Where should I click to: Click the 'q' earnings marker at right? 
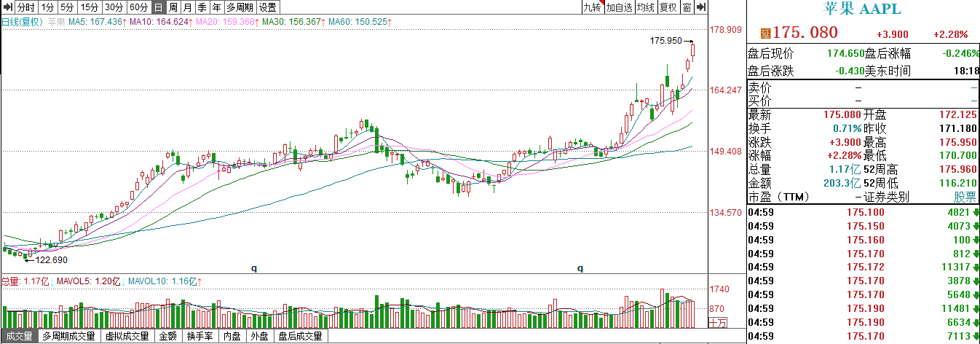pos(580,268)
